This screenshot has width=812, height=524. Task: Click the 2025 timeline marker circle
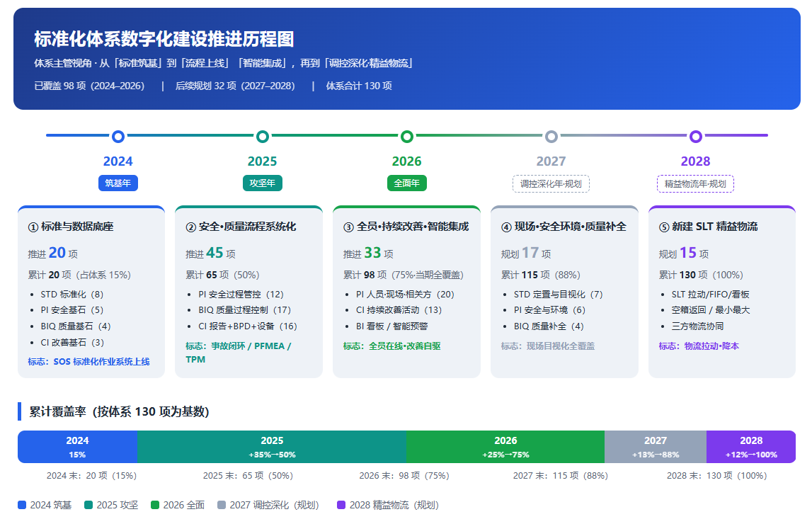(x=263, y=137)
